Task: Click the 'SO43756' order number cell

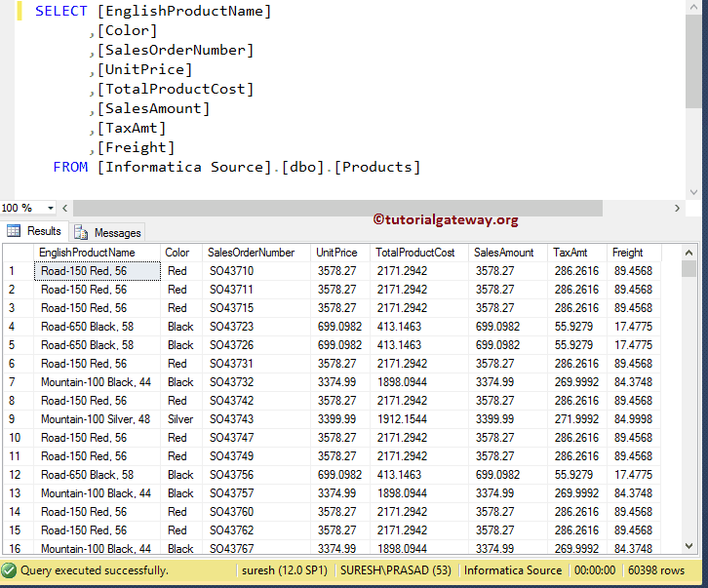Action: [x=256, y=475]
